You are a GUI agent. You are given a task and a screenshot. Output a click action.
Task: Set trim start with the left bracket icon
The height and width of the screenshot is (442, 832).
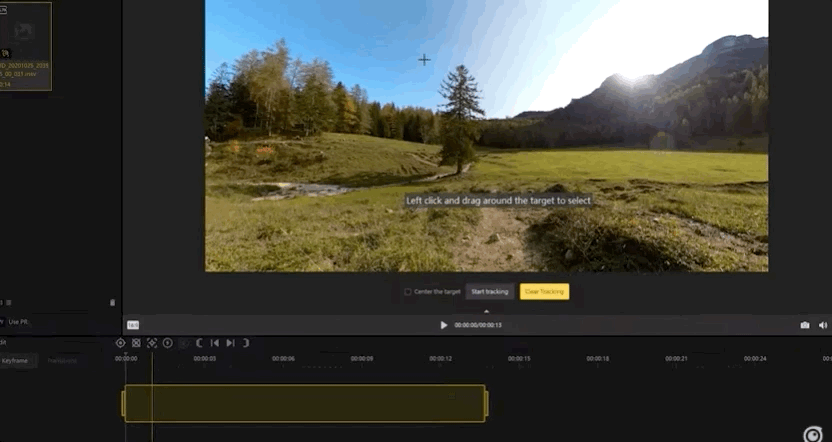pos(199,343)
